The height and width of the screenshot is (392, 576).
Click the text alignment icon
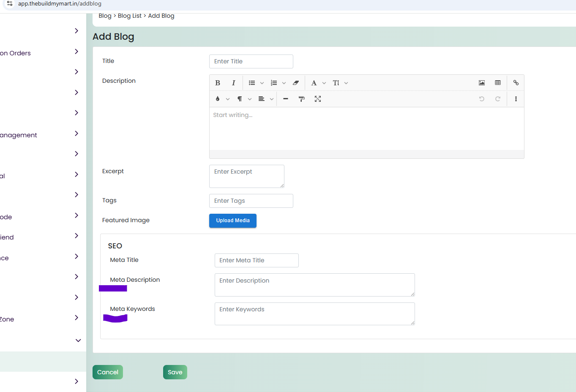[x=262, y=99]
